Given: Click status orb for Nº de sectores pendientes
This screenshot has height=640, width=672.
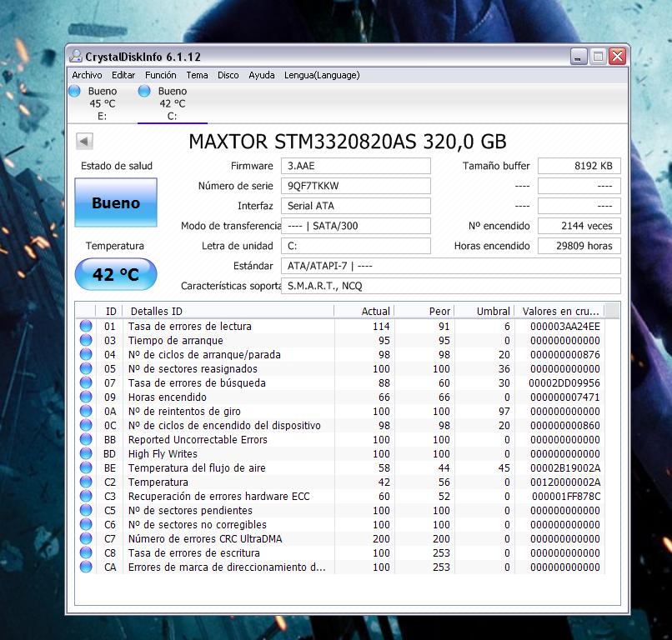Looking at the screenshot, I should [86, 511].
